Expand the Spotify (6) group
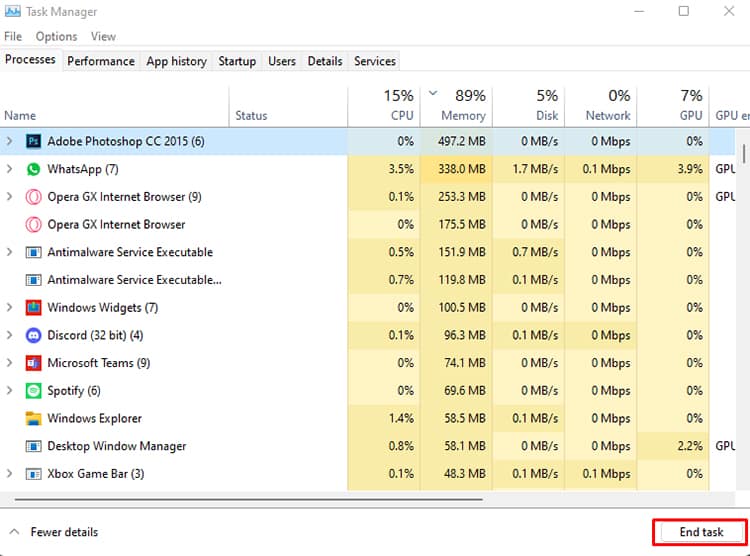The width and height of the screenshot is (750, 556). pyautogui.click(x=9, y=390)
